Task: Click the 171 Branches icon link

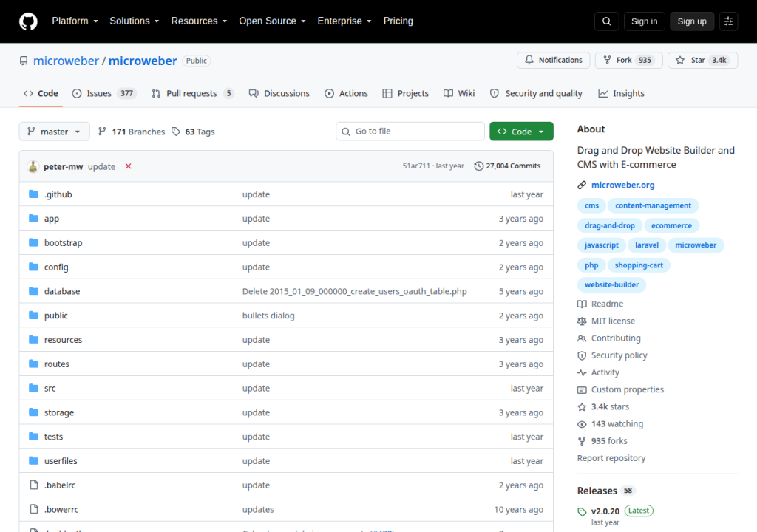Action: click(131, 132)
